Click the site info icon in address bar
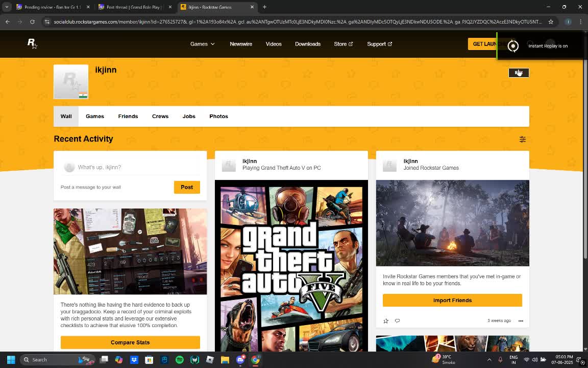The image size is (588, 368). (47, 22)
